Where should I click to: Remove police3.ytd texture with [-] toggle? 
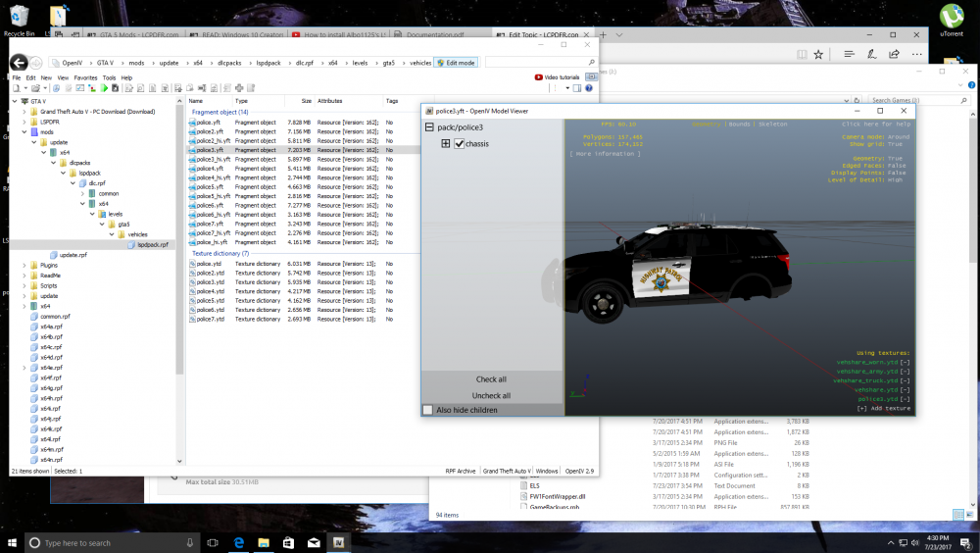tap(905, 399)
